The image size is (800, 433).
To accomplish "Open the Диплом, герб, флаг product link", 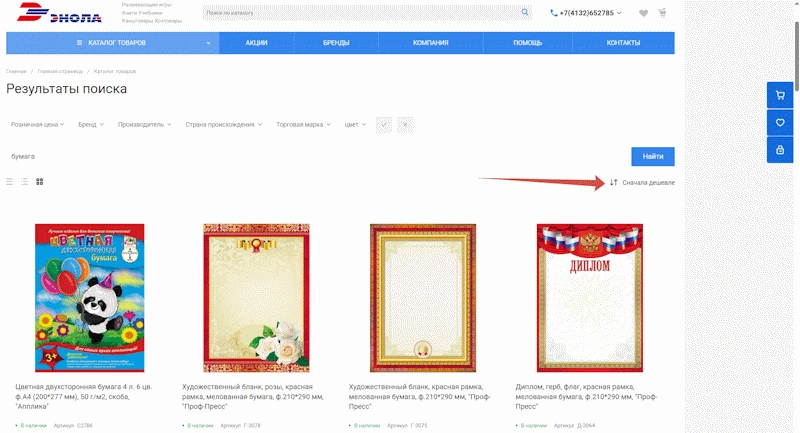I will [586, 396].
